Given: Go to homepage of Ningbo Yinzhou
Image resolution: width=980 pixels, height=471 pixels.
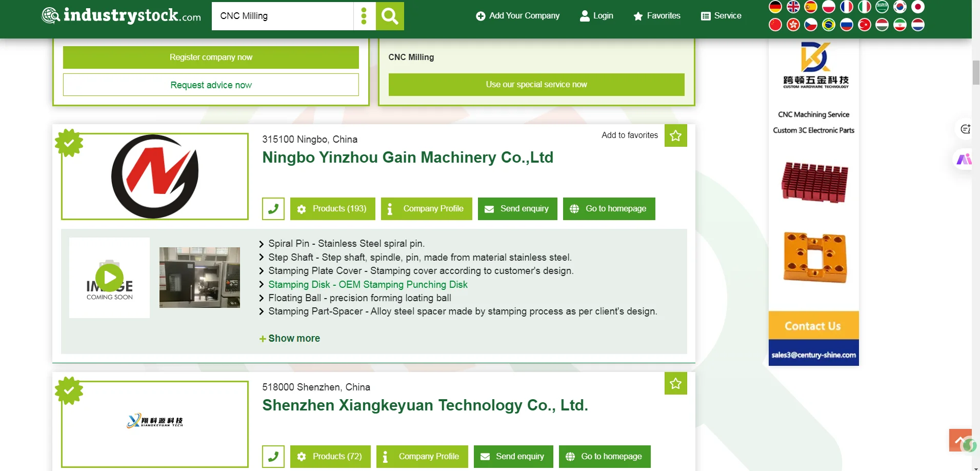Looking at the screenshot, I should pos(609,209).
